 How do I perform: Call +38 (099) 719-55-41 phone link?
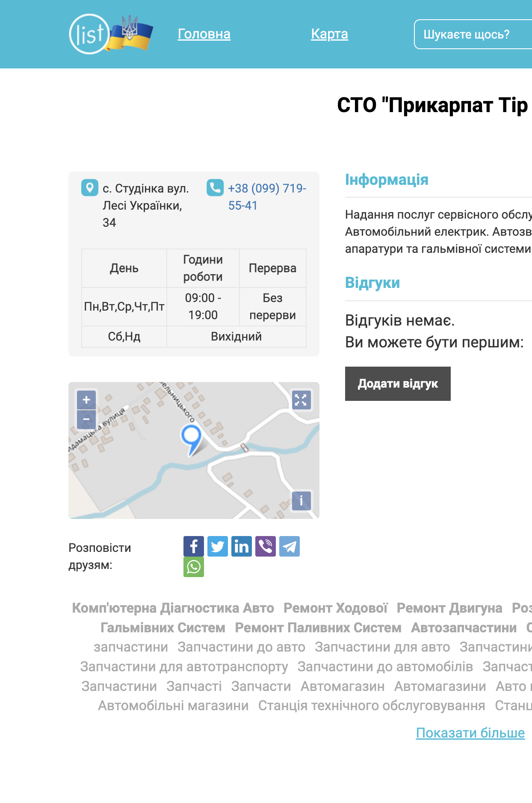click(267, 197)
